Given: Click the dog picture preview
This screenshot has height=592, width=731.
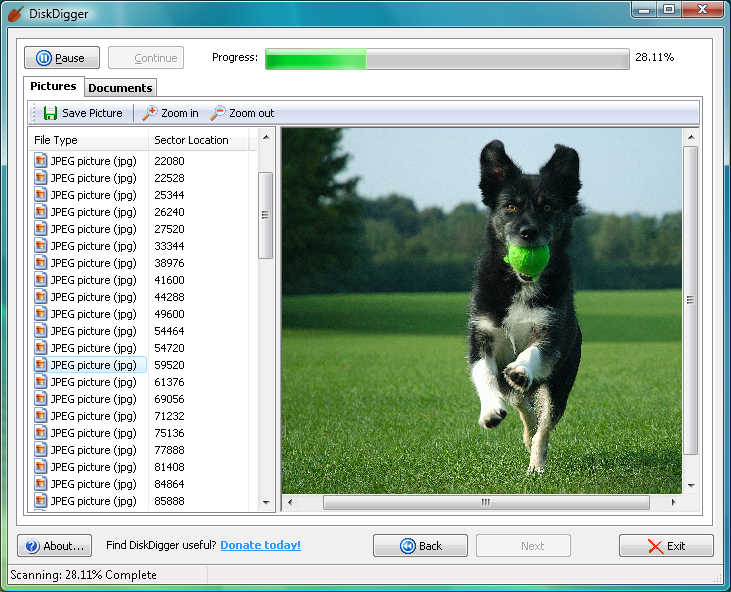Looking at the screenshot, I should (482, 311).
